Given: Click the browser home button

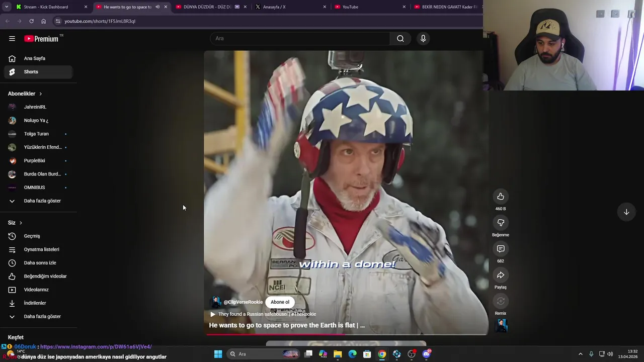Looking at the screenshot, I should [x=43, y=21].
